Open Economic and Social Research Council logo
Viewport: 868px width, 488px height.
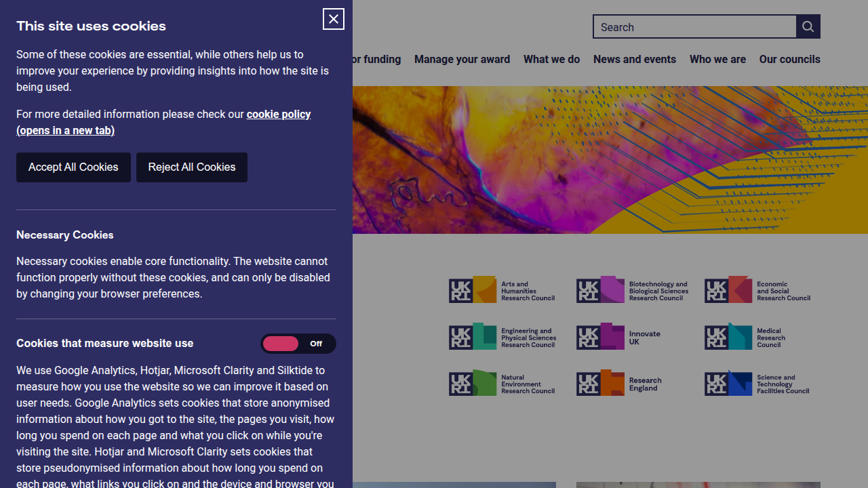click(x=758, y=289)
